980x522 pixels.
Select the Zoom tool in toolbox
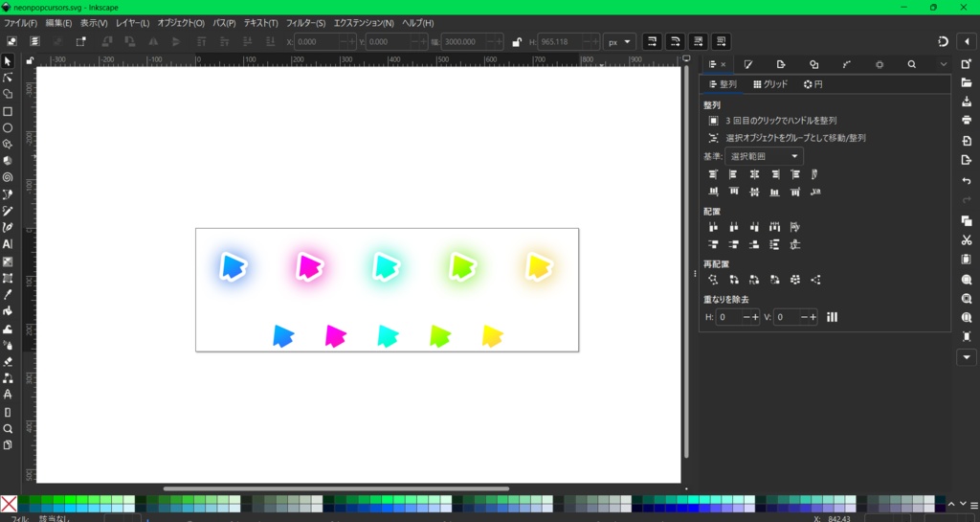pyautogui.click(x=8, y=429)
